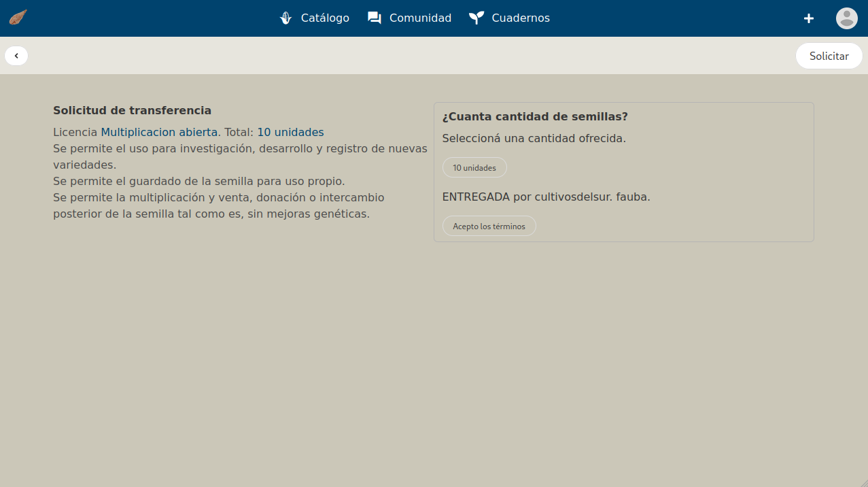Open the Multiplicacion abierta license link

coord(160,132)
